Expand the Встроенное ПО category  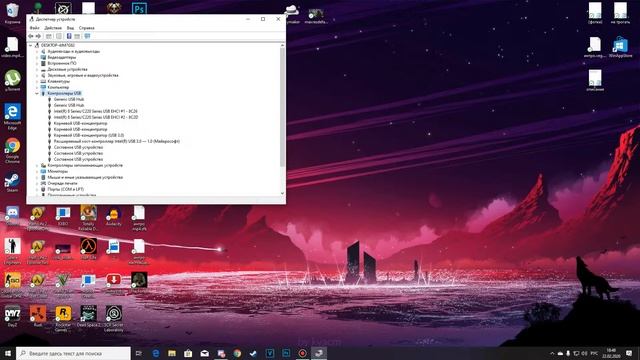(x=37, y=63)
